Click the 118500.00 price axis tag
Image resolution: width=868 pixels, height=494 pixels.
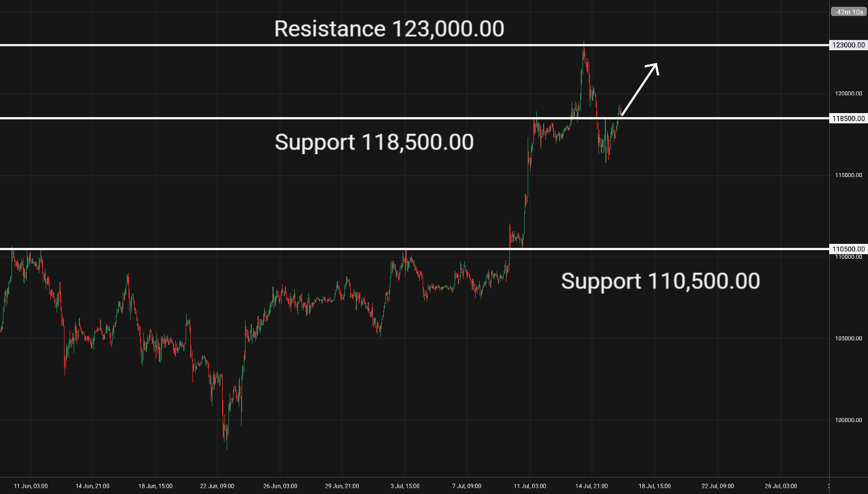click(848, 119)
